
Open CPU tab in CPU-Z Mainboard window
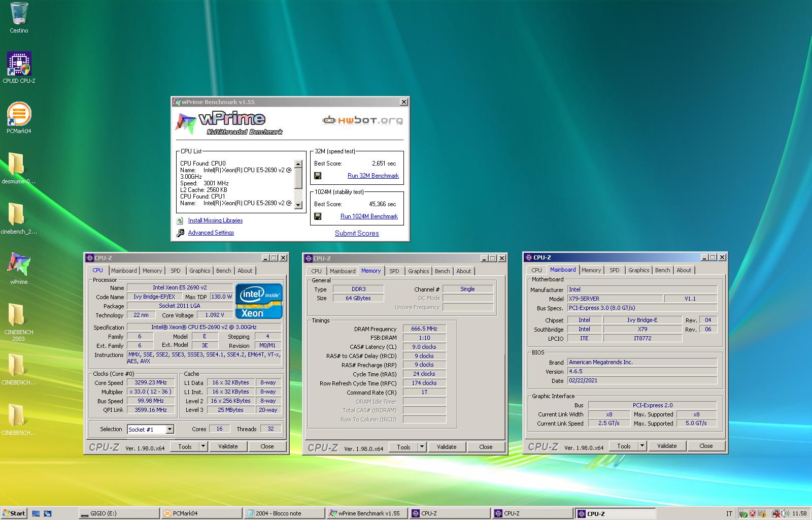[x=536, y=271]
